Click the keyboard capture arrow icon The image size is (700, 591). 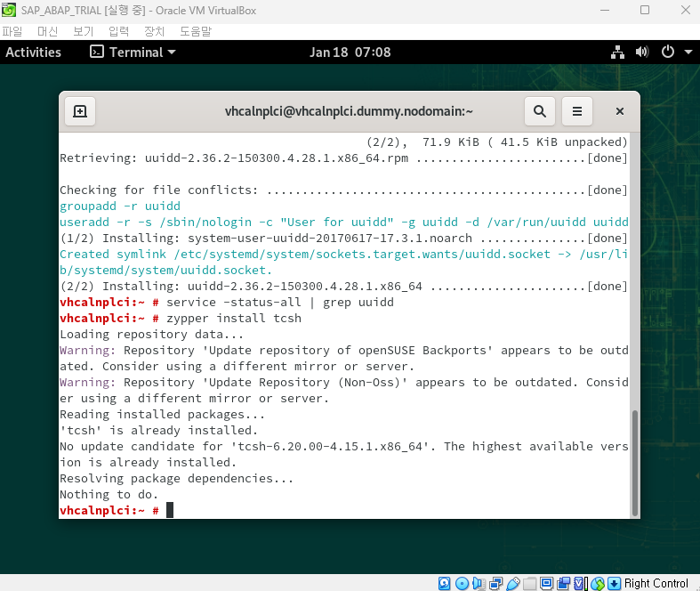[615, 583]
